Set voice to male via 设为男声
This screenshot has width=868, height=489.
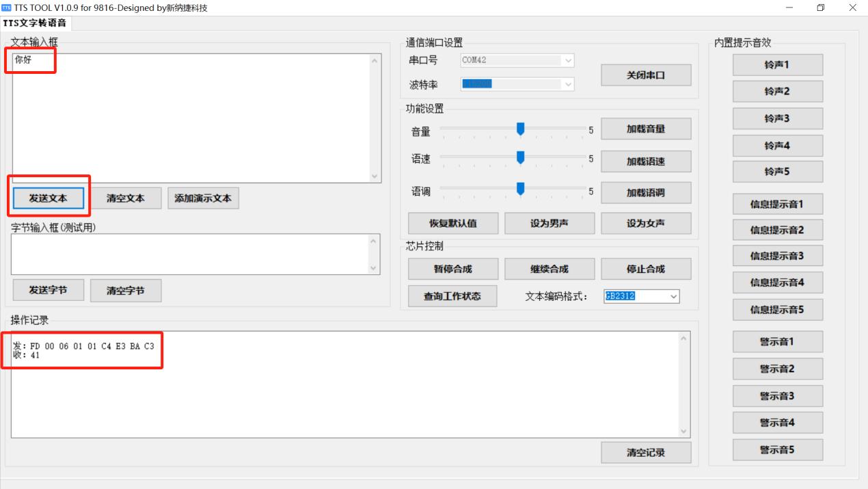pos(549,223)
